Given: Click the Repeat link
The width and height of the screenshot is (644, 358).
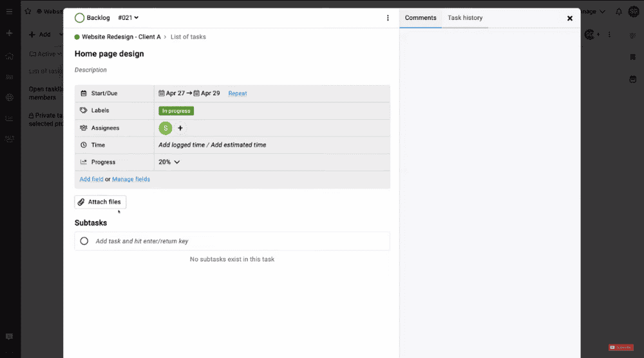Looking at the screenshot, I should tap(238, 93).
